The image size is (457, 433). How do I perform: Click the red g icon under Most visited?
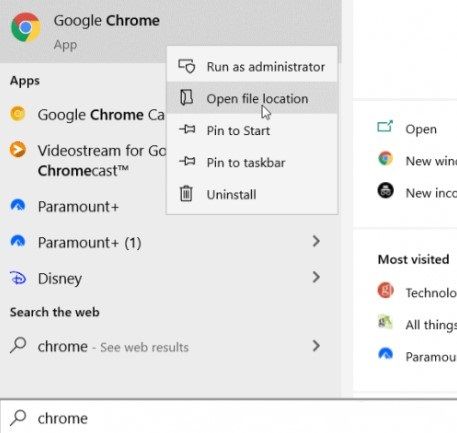click(385, 290)
